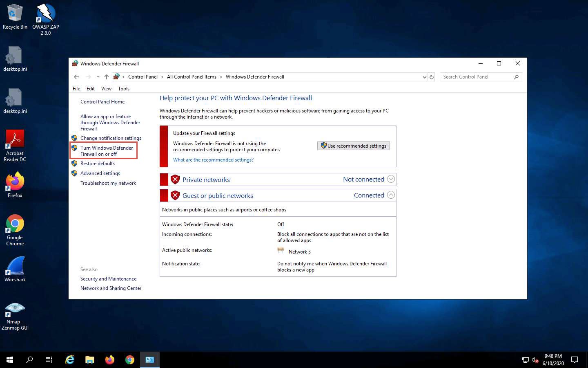Screen dimensions: 588x368
Task: Open What are the recommended settings link
Action: tap(213, 160)
